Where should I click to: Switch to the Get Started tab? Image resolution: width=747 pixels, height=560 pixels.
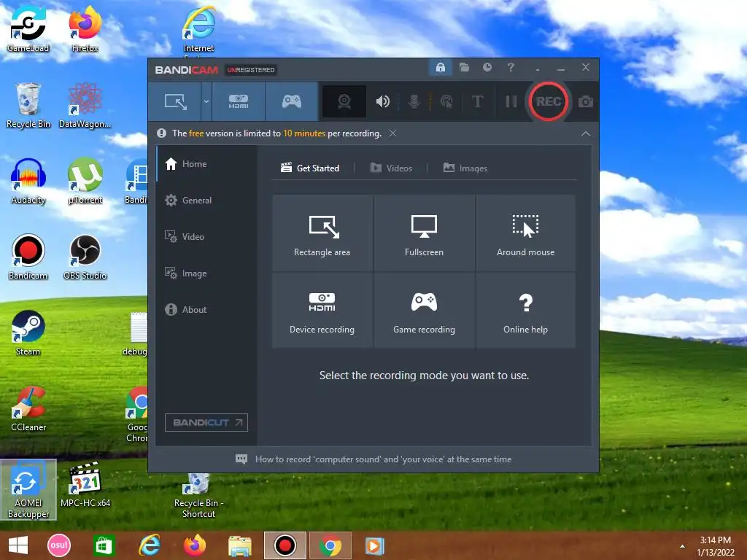pos(310,168)
